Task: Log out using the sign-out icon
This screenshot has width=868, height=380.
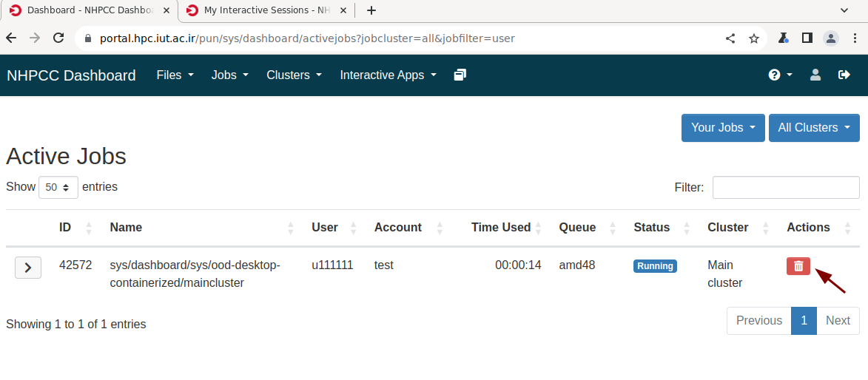Action: 844,75
